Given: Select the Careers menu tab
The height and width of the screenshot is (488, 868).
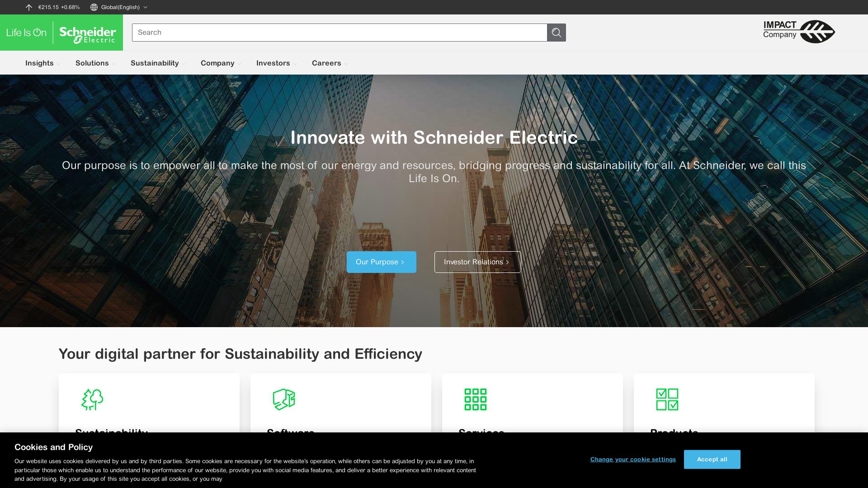Looking at the screenshot, I should [x=327, y=62].
